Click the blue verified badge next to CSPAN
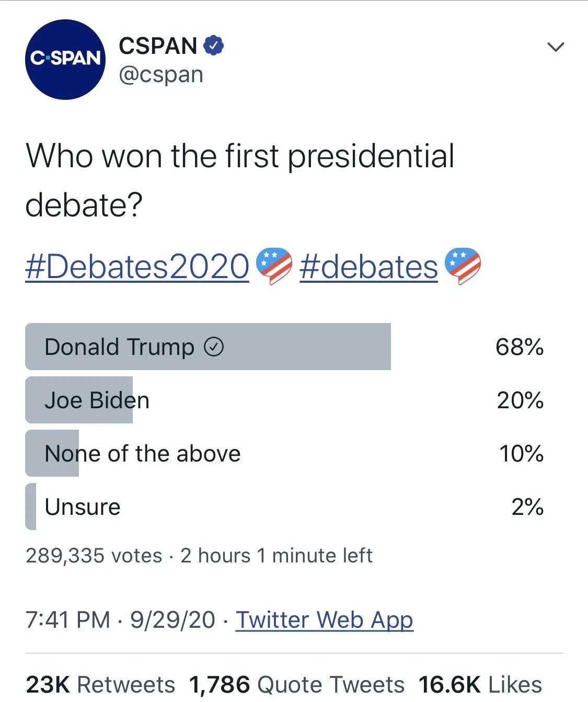 pyautogui.click(x=213, y=46)
